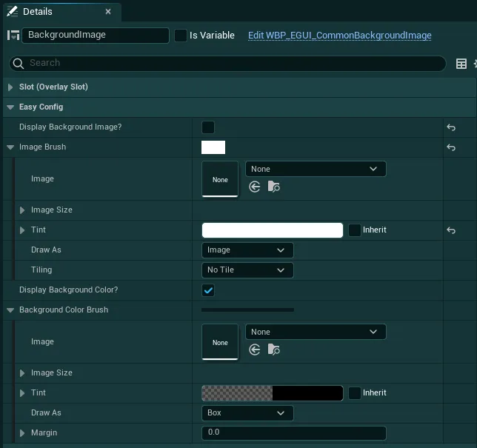
Task: Open the white Tint color picker
Action: pyautogui.click(x=273, y=230)
